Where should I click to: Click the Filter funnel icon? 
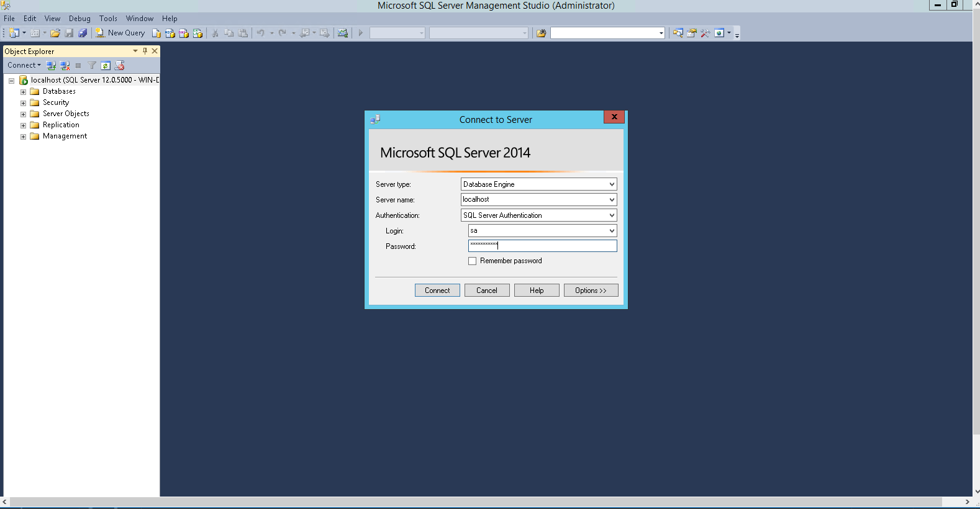coord(92,65)
